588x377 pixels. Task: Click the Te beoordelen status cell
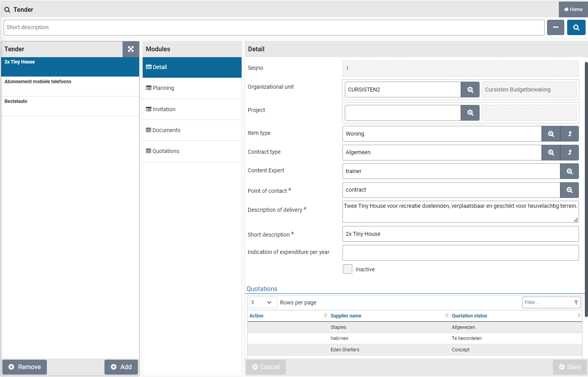pos(467,338)
